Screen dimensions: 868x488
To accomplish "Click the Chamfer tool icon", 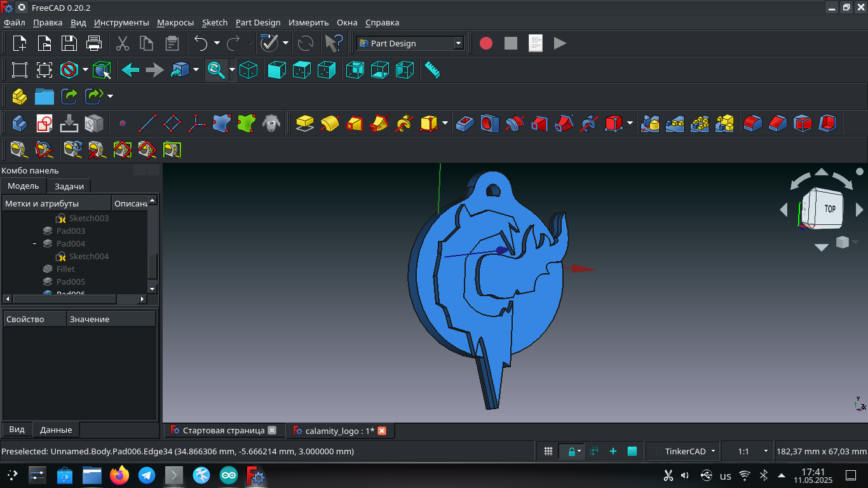I will (x=778, y=123).
